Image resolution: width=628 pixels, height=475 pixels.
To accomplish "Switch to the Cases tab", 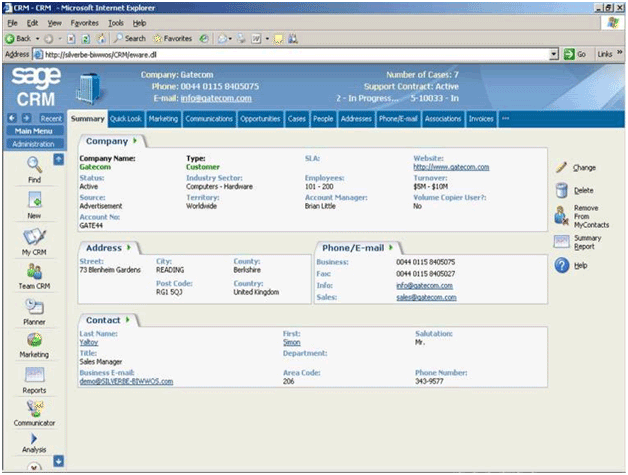I will 297,119.
